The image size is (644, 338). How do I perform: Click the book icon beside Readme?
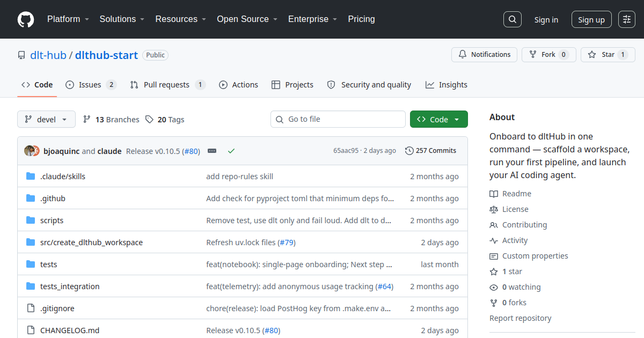click(494, 194)
